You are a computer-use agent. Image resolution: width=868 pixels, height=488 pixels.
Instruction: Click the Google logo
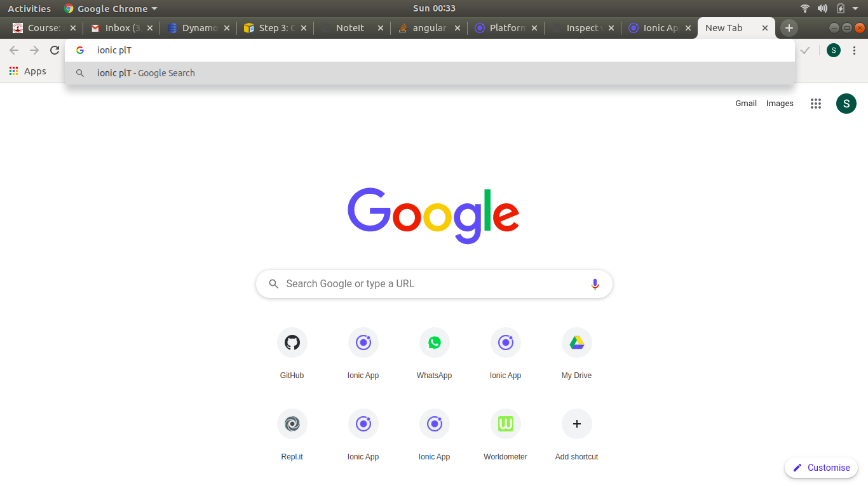(433, 215)
